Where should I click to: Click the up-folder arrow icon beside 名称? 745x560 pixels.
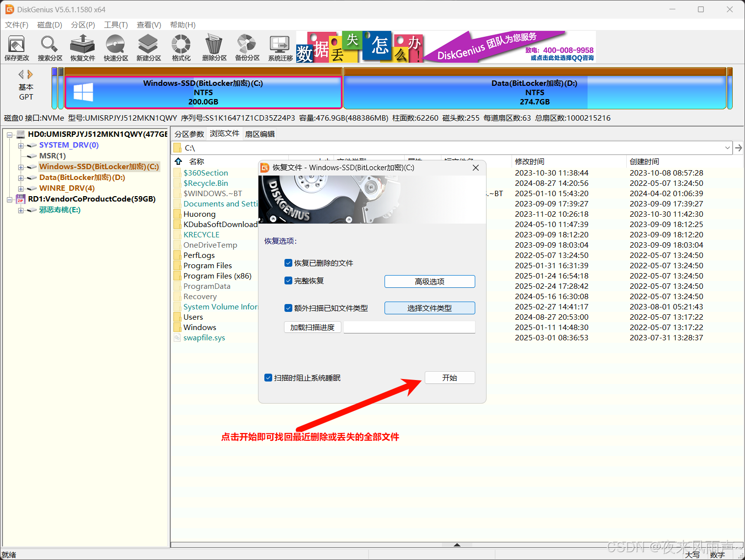[x=179, y=161]
